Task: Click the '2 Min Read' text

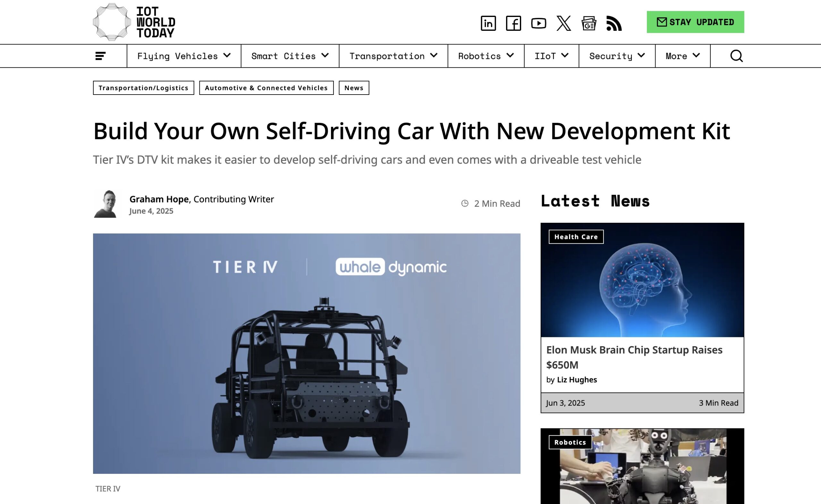Action: (x=497, y=203)
